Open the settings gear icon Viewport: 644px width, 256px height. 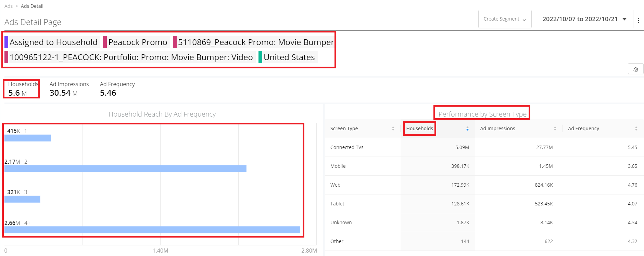pos(636,69)
